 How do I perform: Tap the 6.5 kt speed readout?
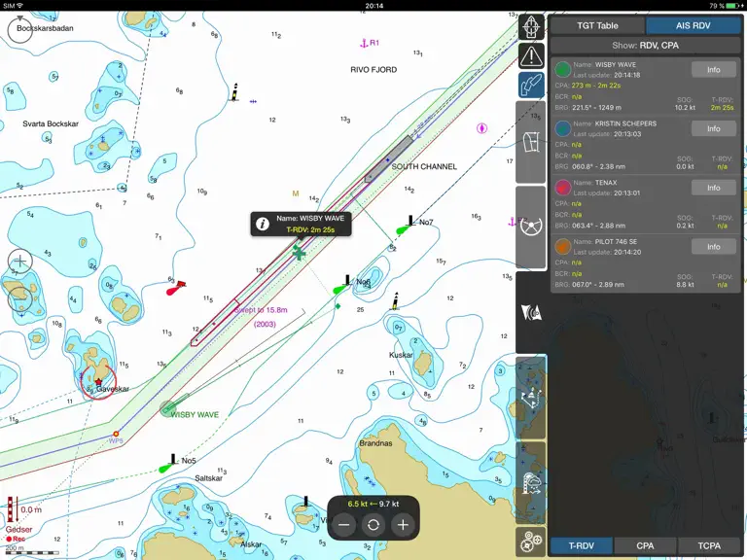pyautogui.click(x=357, y=504)
